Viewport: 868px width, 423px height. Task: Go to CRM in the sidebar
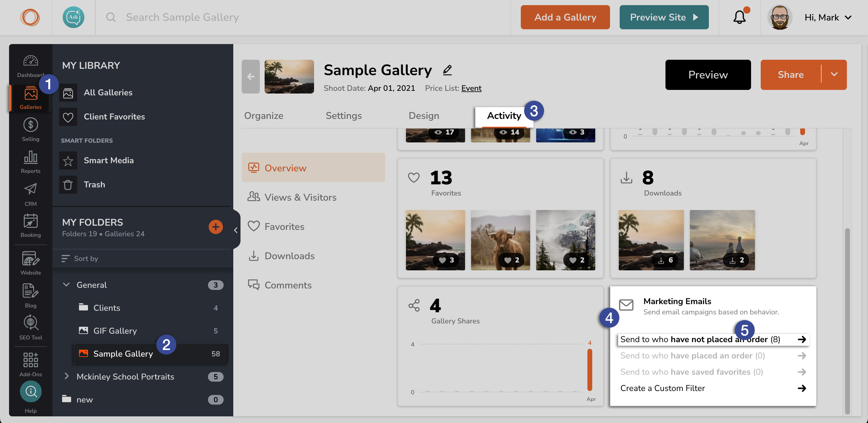pyautogui.click(x=31, y=194)
